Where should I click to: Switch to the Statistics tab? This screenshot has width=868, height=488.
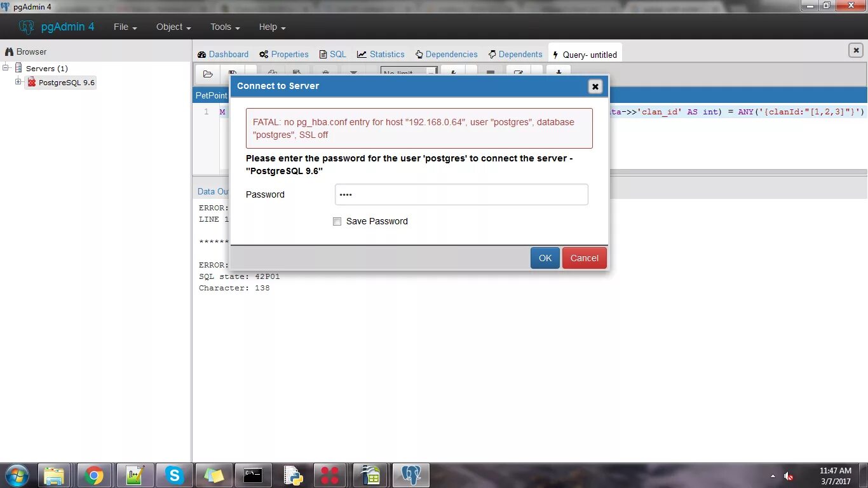[381, 54]
